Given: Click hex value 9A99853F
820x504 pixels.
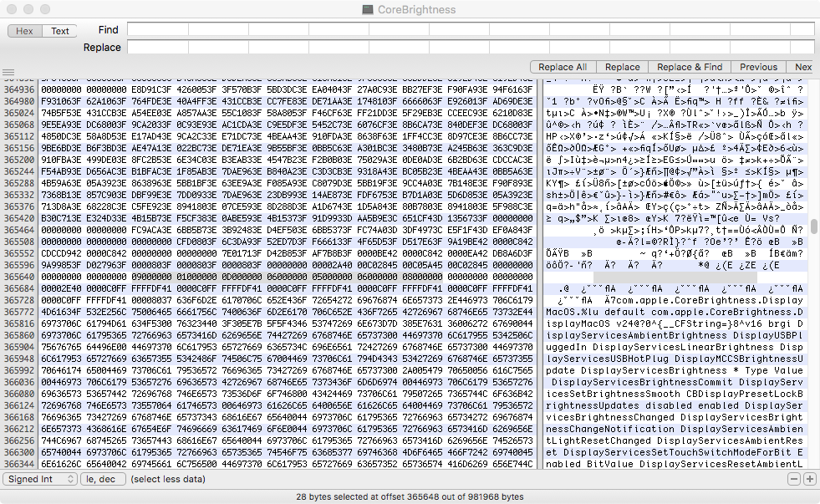Looking at the screenshot, I should 61,265.
